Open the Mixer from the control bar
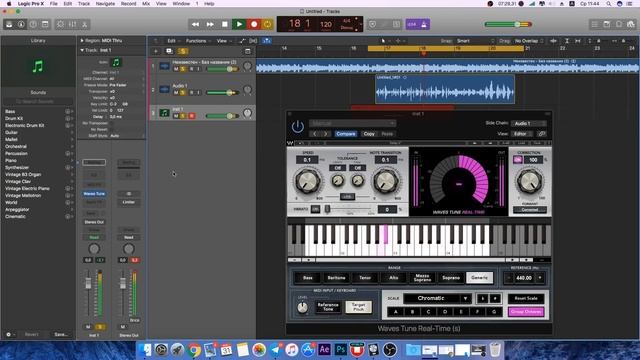The width and height of the screenshot is (640, 360). [72, 24]
